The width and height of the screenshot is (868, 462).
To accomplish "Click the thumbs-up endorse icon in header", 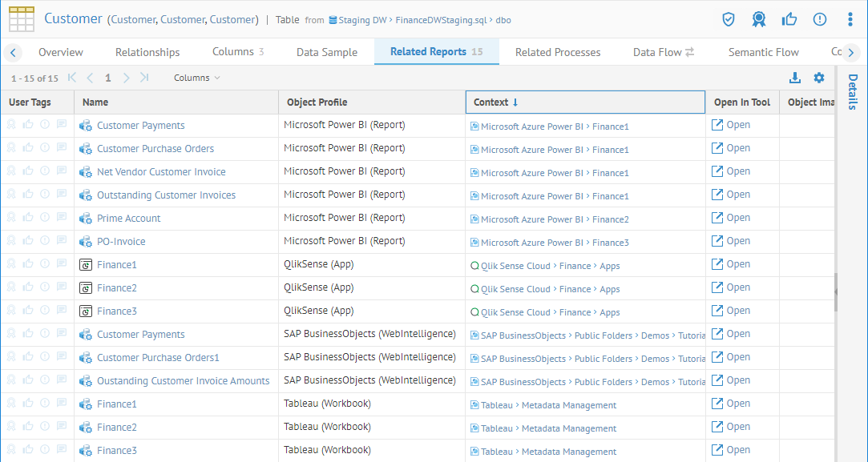I will coord(789,19).
